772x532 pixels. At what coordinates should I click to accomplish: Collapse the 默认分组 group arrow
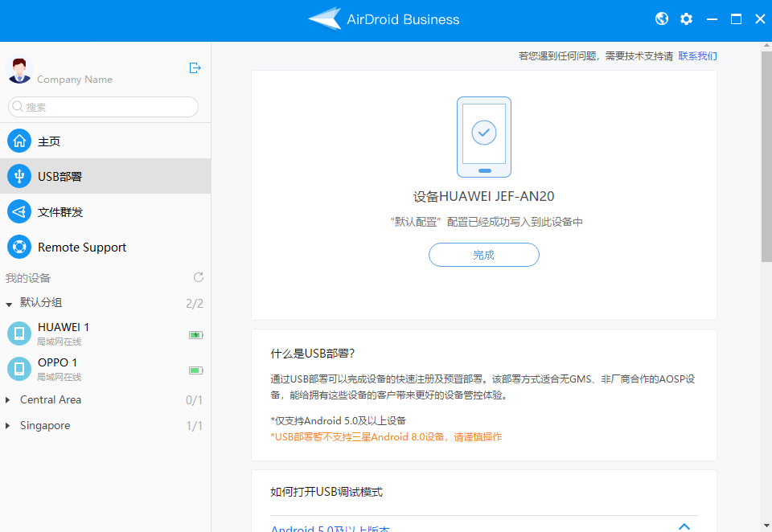[x=9, y=305]
